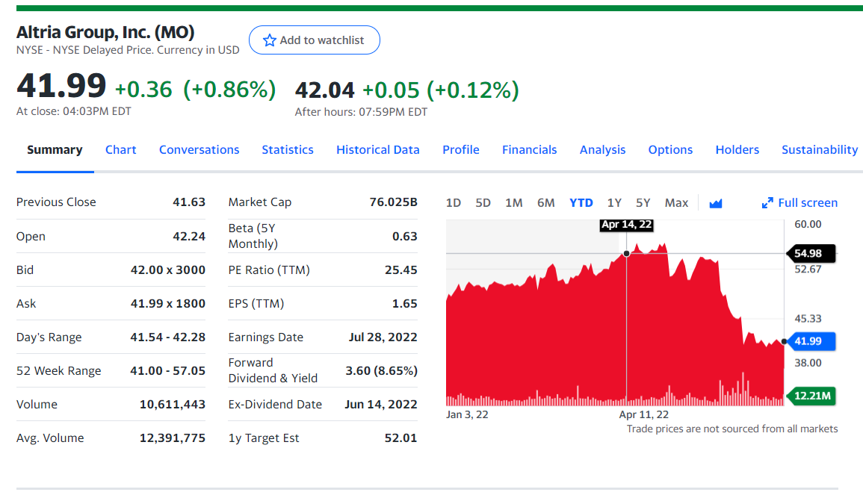This screenshot has height=504, width=863.
Task: Click the green 12.21M volume tag
Action: point(811,396)
